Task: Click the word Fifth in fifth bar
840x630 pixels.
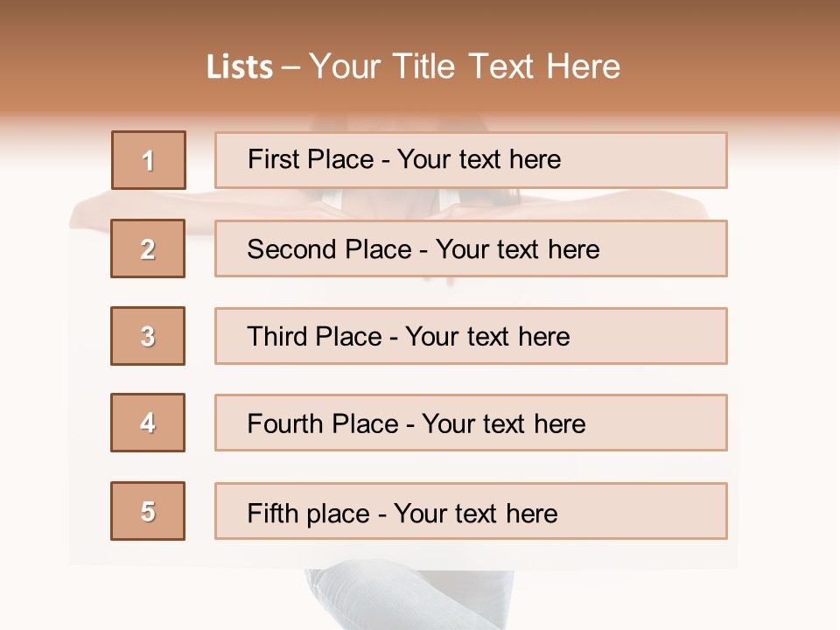Action: (x=272, y=513)
